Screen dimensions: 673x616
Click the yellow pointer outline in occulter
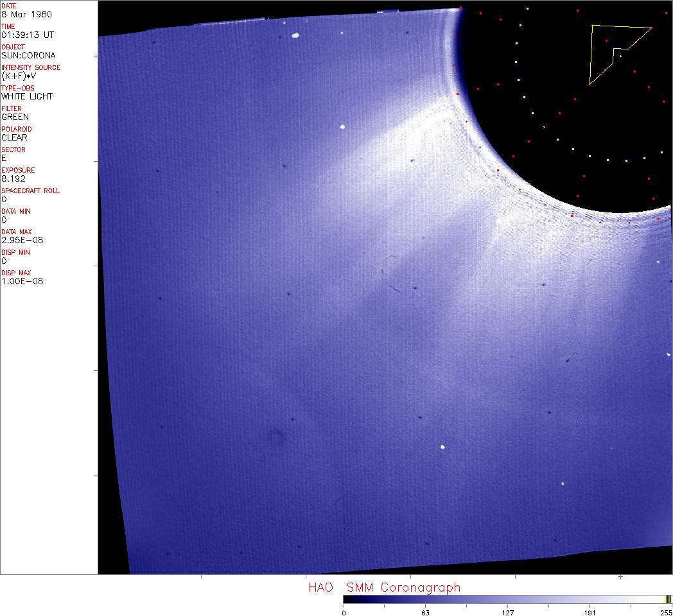(620, 55)
